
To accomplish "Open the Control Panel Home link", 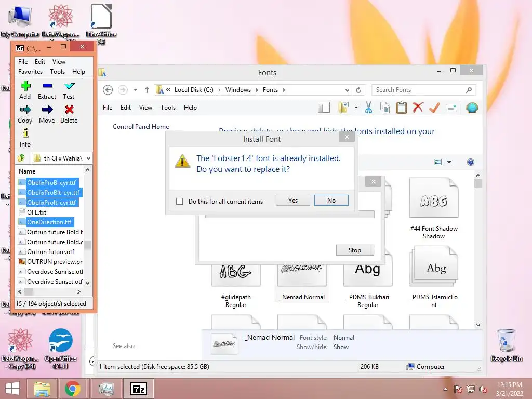I will click(x=140, y=127).
